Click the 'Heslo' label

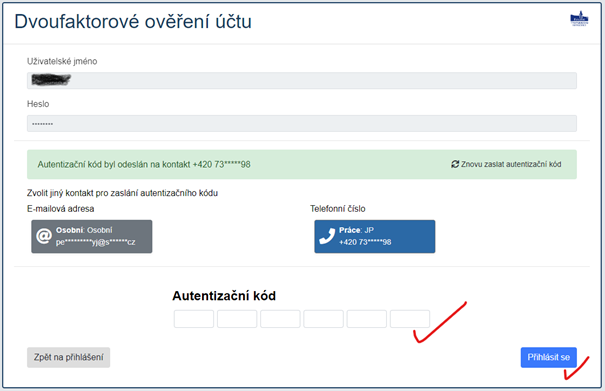coord(38,104)
